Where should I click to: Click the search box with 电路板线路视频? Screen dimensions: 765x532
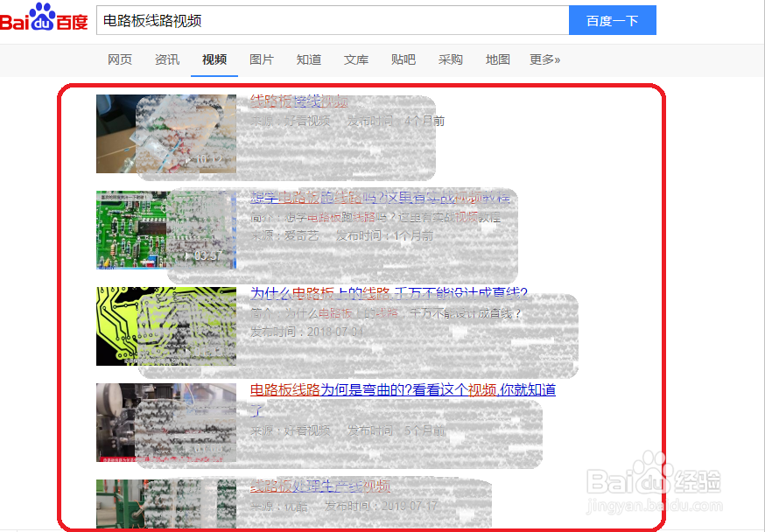333,20
